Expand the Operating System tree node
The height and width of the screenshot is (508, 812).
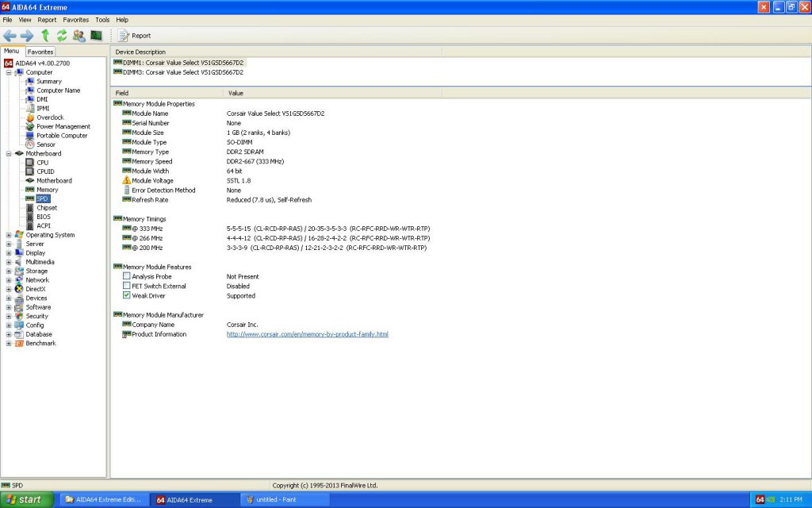(9, 235)
